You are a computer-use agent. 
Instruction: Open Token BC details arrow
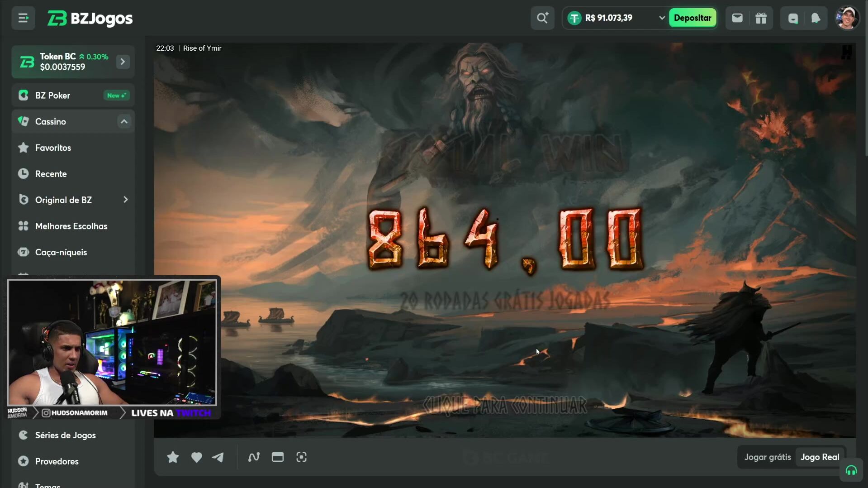tap(123, 62)
